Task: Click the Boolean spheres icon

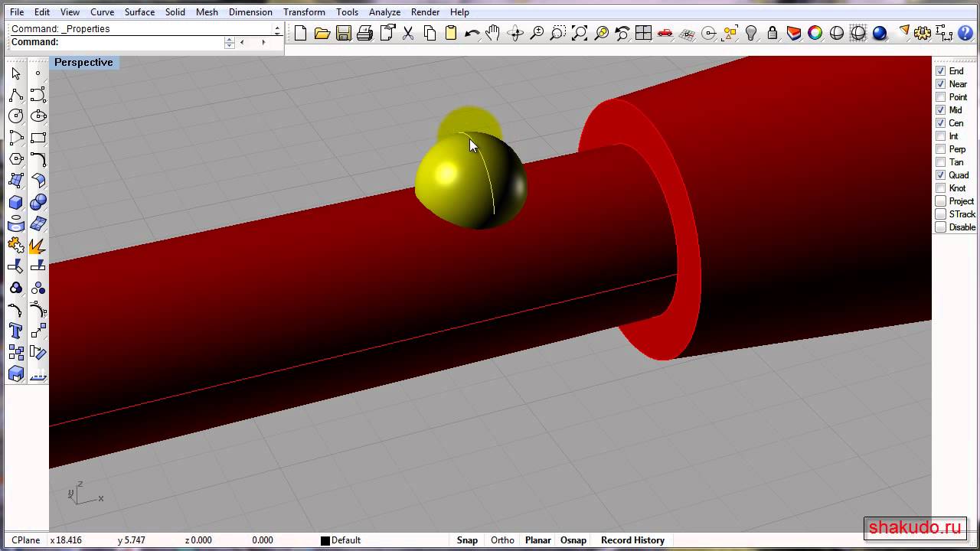Action: point(38,202)
